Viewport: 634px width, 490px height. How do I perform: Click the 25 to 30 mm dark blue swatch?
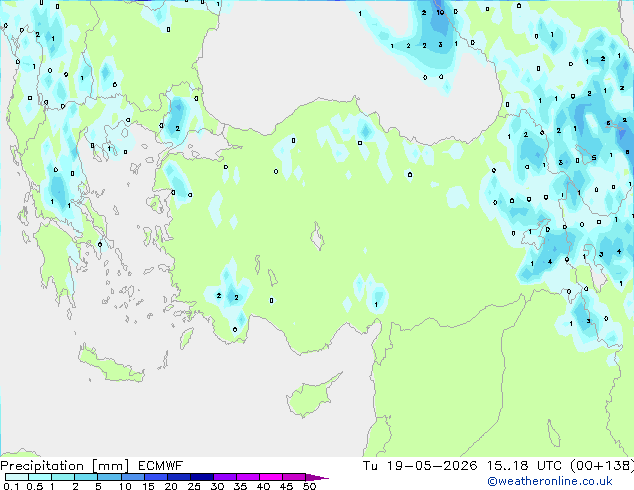tap(202, 477)
